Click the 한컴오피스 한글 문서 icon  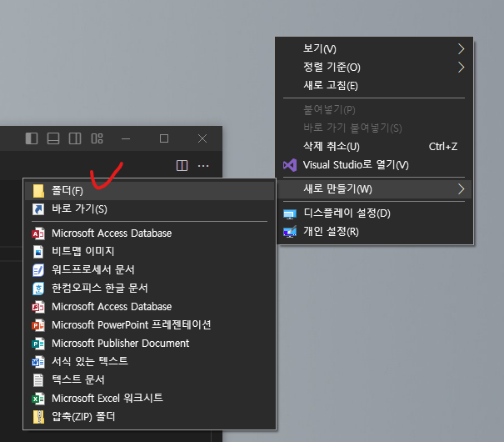coord(38,289)
